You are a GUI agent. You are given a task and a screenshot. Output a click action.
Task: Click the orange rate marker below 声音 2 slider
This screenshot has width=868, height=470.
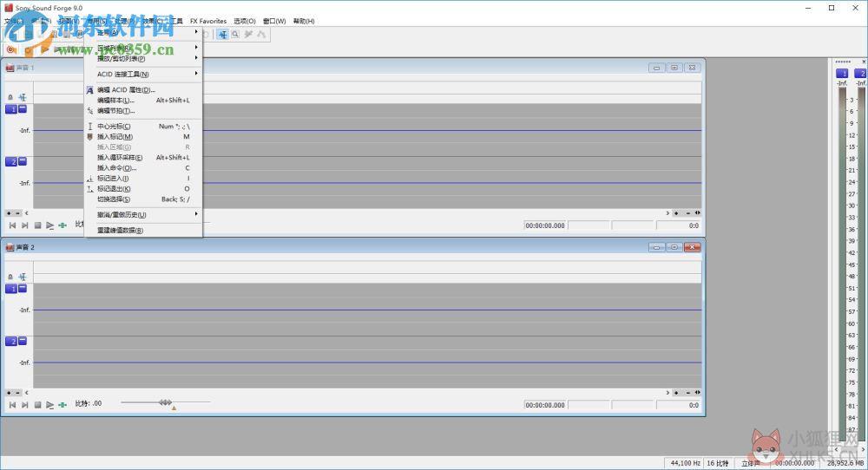click(x=174, y=408)
